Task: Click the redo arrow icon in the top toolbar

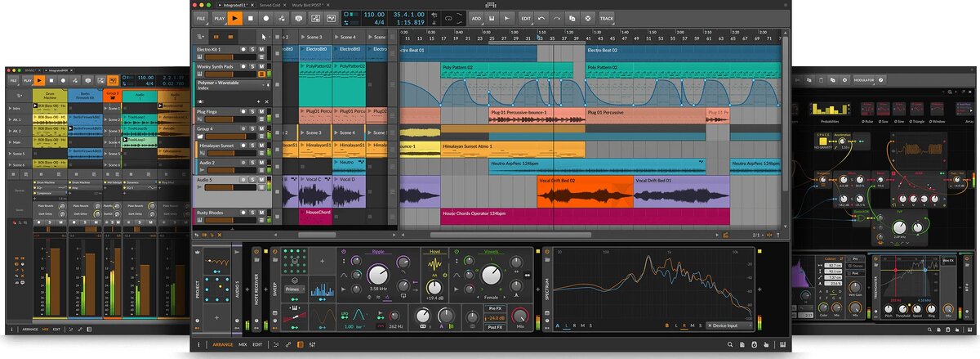Action: tap(557, 18)
